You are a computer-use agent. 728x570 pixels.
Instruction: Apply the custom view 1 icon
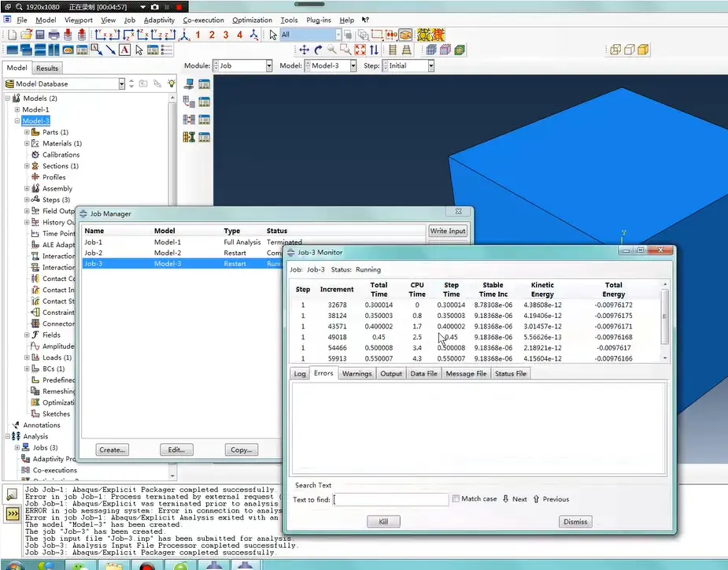198,35
